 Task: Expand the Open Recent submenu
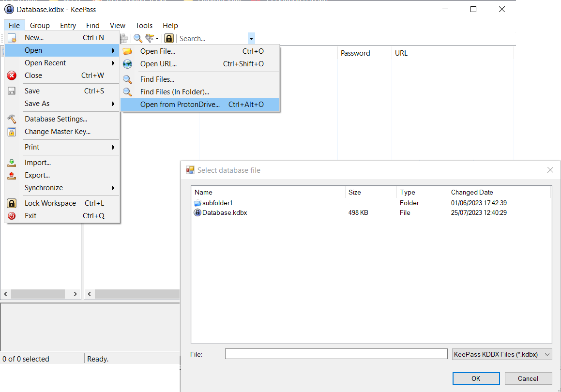(62, 63)
